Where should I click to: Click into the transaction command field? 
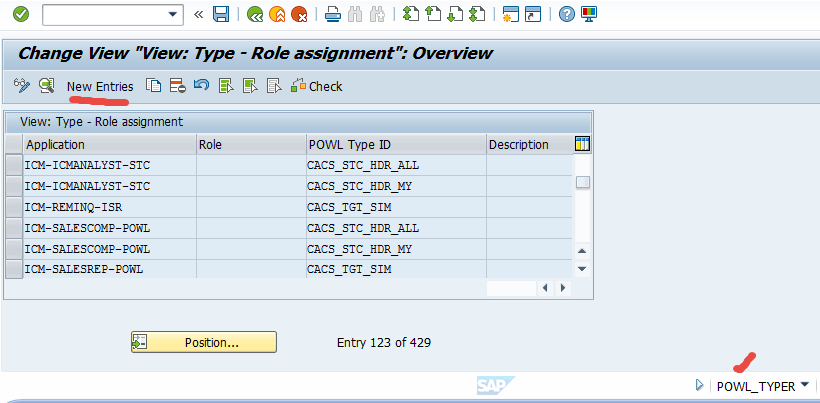click(x=105, y=15)
